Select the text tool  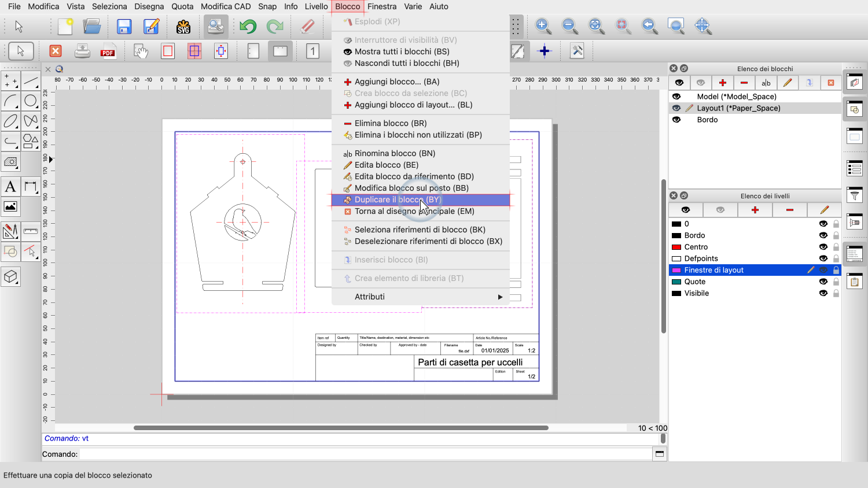(10, 187)
